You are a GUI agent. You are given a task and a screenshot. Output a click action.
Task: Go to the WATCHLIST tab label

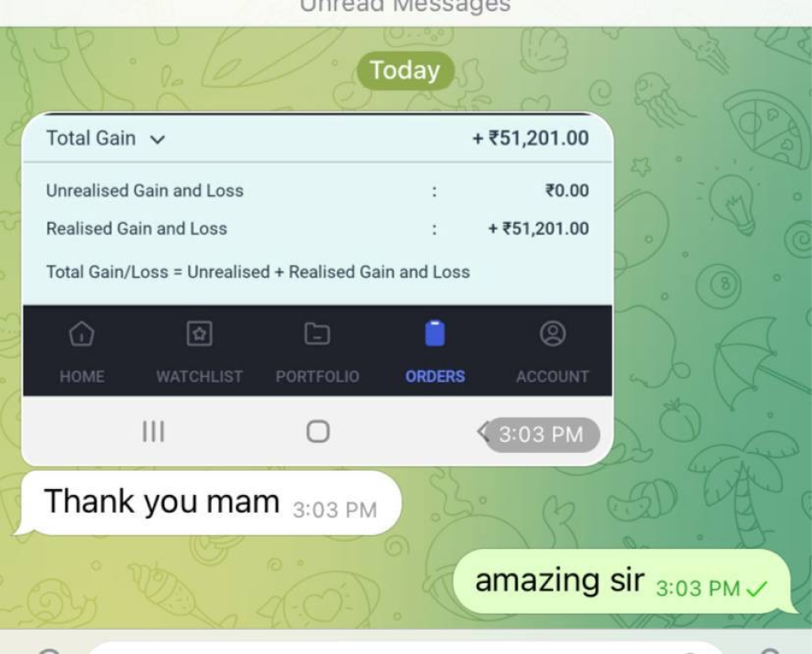(199, 376)
